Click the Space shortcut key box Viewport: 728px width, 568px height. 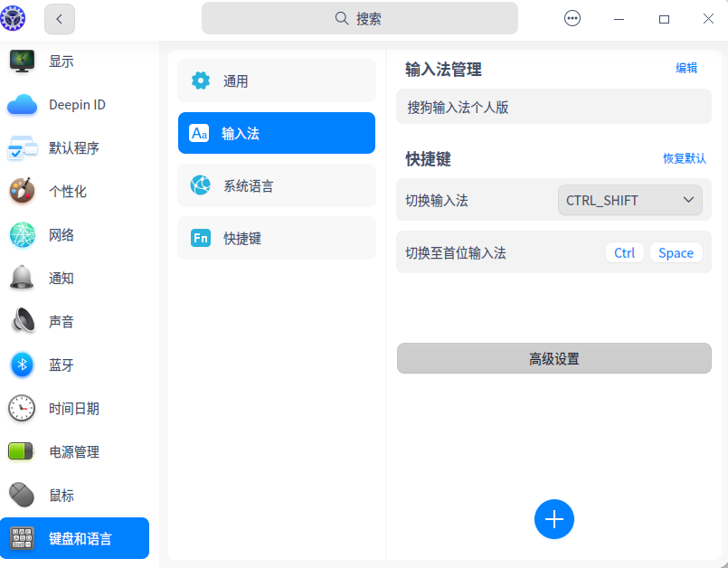(676, 253)
